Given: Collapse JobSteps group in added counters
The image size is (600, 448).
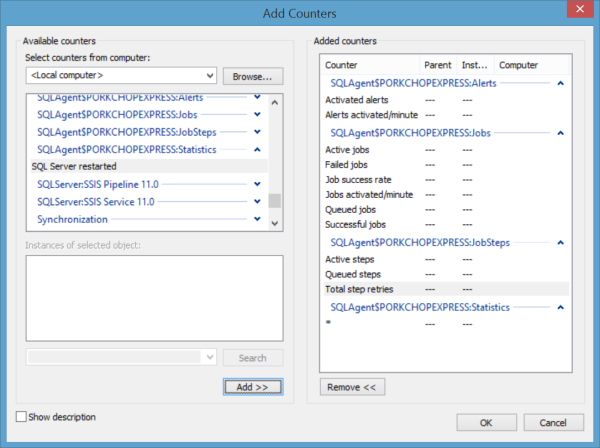Looking at the screenshot, I should click(561, 243).
